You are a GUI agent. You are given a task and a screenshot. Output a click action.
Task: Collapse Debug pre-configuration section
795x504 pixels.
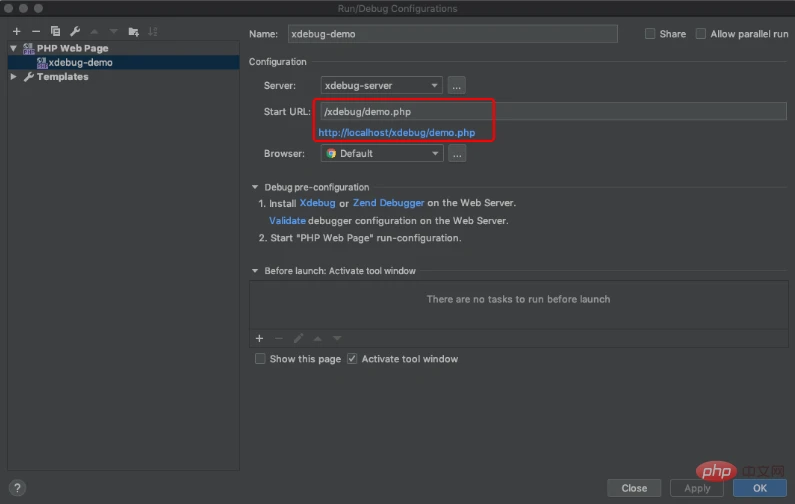255,187
